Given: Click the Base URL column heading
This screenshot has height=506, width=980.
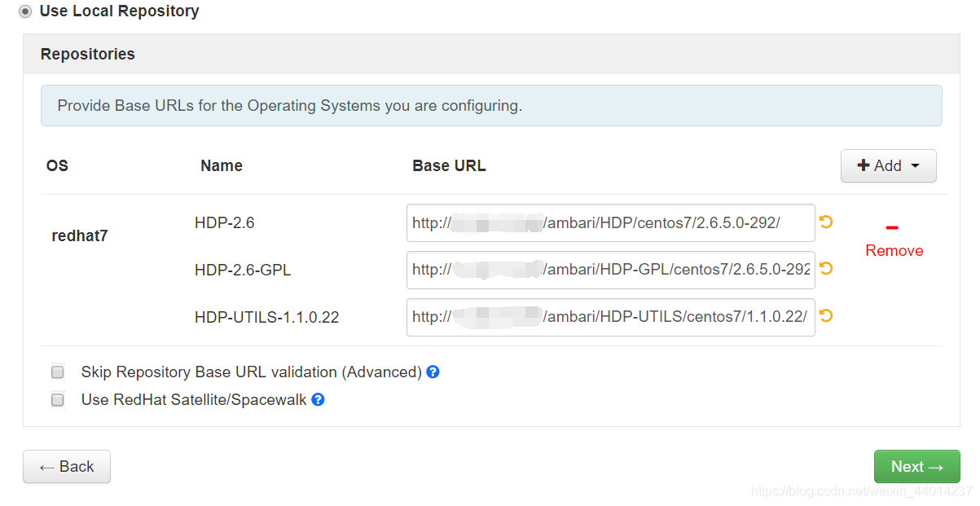Looking at the screenshot, I should [449, 165].
